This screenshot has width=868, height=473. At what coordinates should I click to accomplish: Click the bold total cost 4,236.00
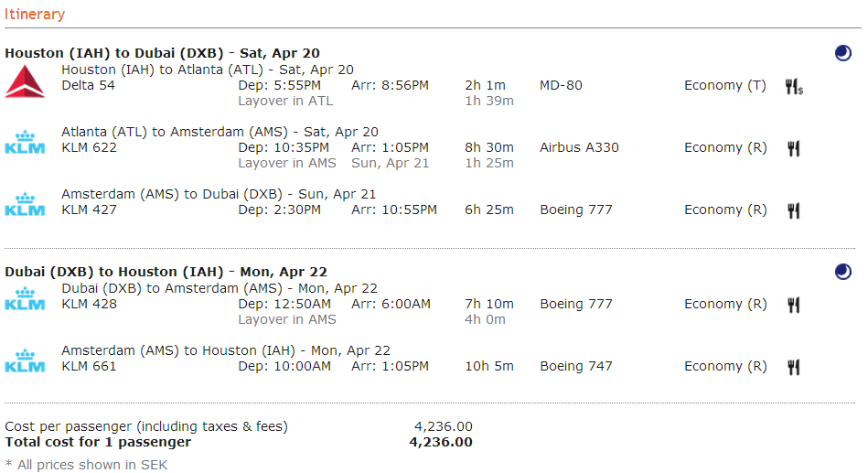tap(441, 442)
